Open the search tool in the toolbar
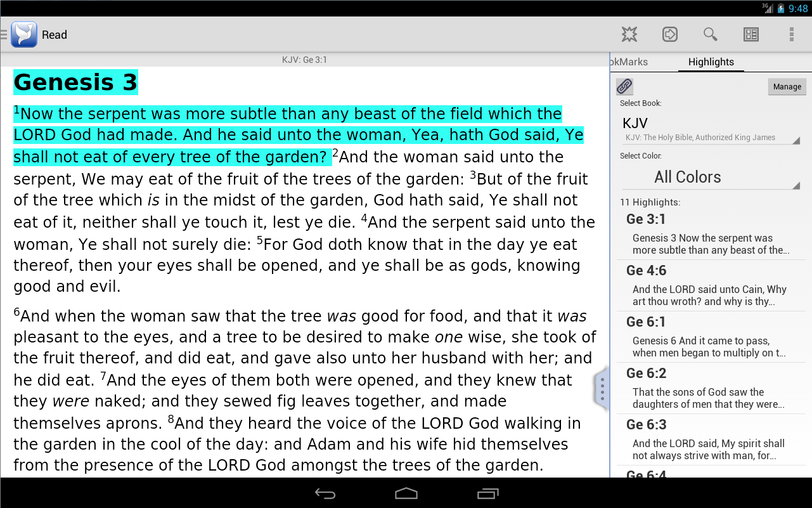This screenshot has height=508, width=812. [x=710, y=34]
